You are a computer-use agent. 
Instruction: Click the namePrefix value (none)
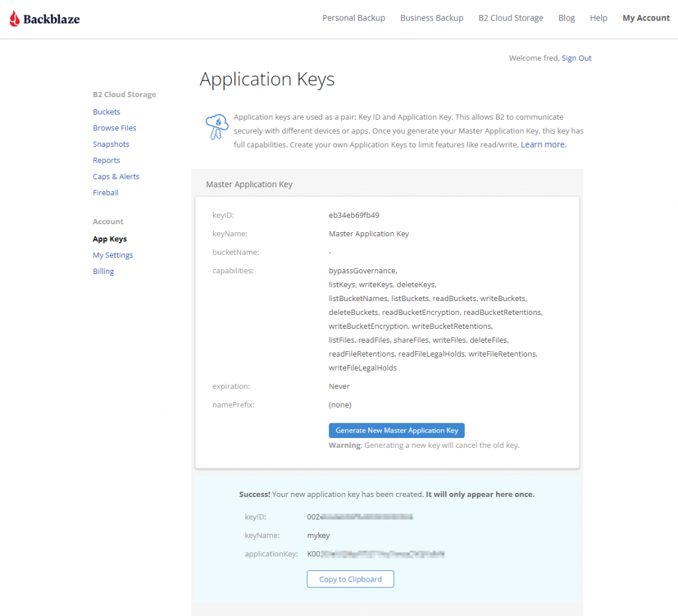coord(340,405)
